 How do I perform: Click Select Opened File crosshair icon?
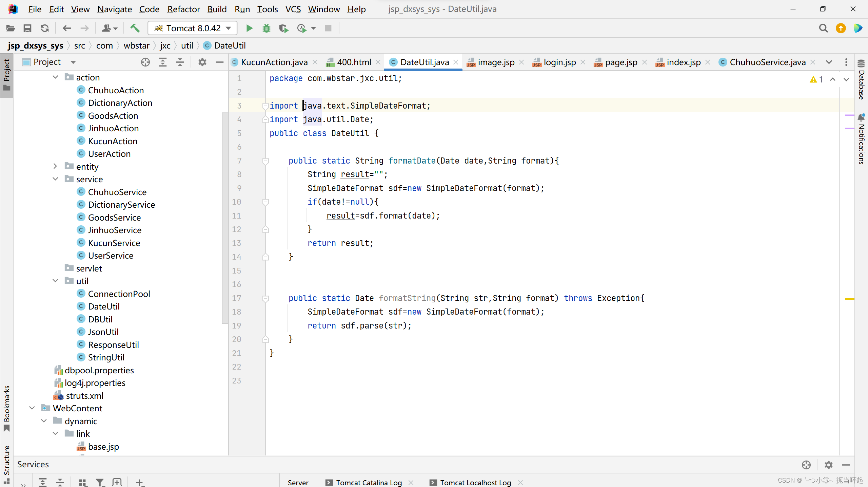(x=145, y=62)
